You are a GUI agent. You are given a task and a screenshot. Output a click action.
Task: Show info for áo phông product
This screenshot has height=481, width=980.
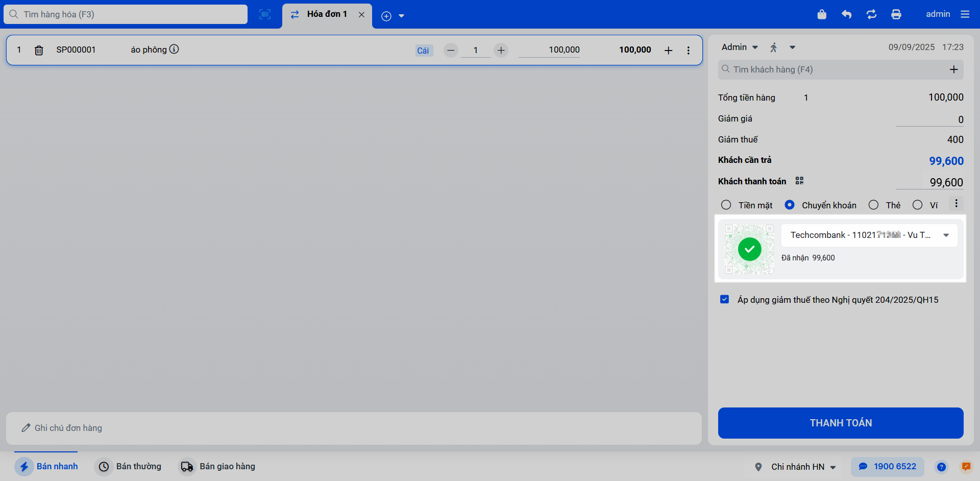tap(174, 49)
